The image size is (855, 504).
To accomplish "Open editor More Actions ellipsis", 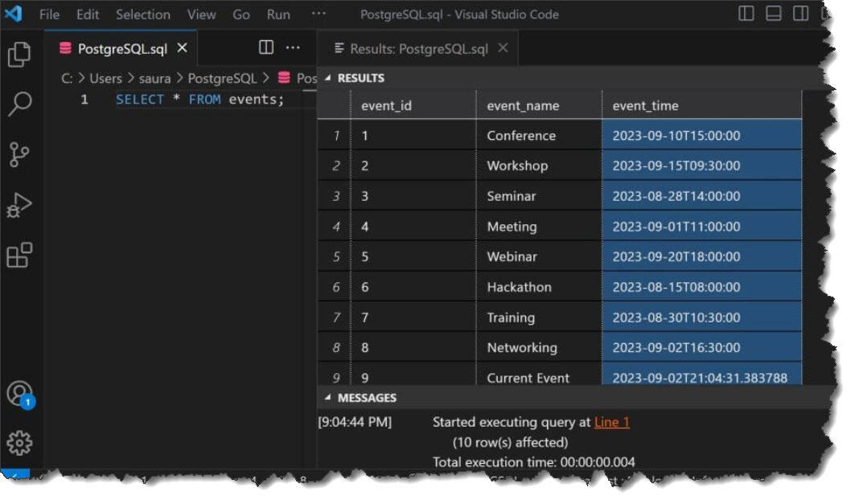I will 293,47.
